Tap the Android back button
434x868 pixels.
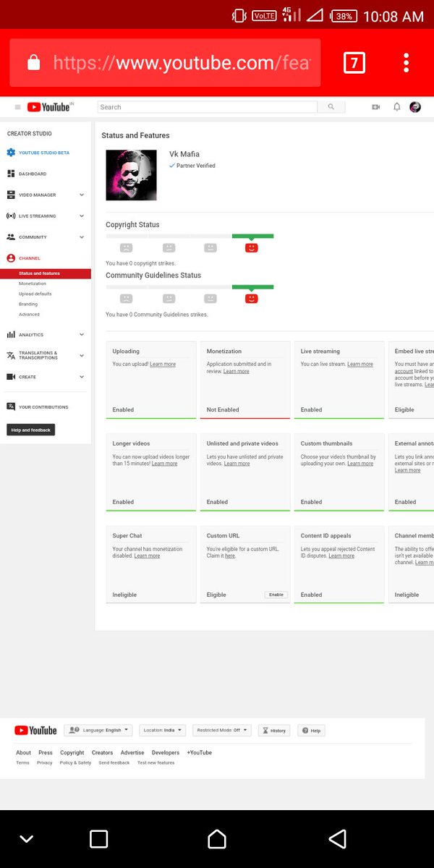click(x=337, y=839)
